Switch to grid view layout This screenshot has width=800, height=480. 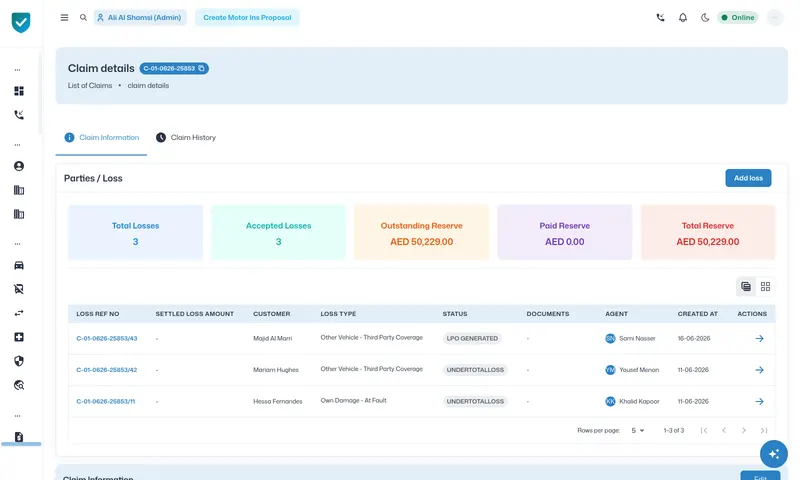pyautogui.click(x=765, y=287)
